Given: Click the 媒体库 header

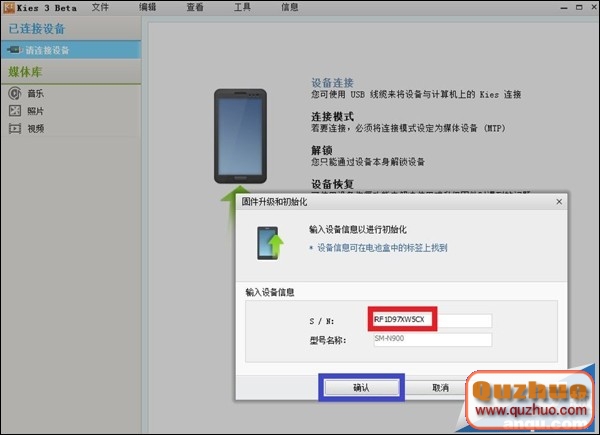Looking at the screenshot, I should 25,72.
